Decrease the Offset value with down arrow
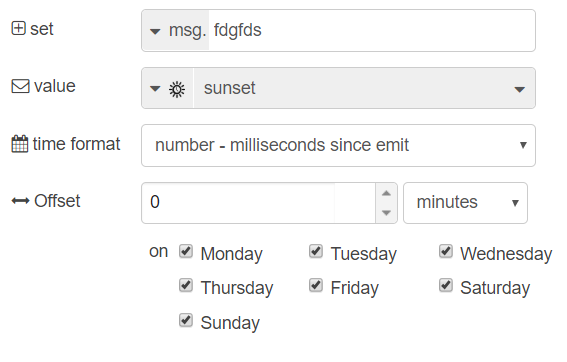 tap(386, 212)
